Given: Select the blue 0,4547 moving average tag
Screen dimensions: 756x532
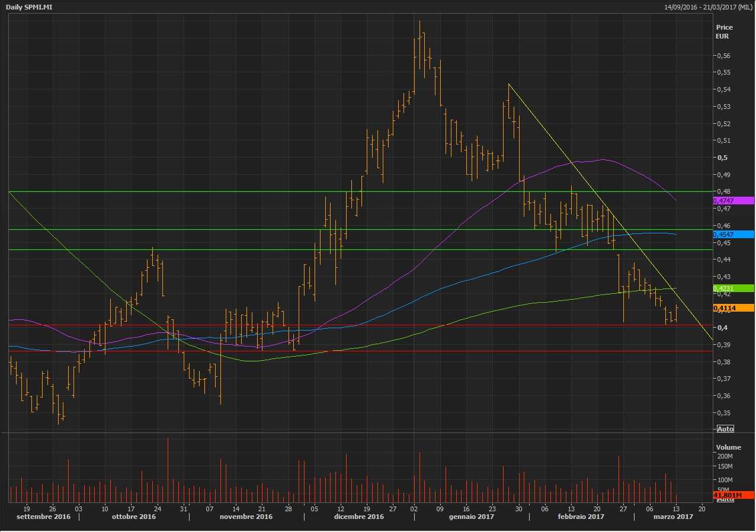Looking at the screenshot, I should [733, 235].
